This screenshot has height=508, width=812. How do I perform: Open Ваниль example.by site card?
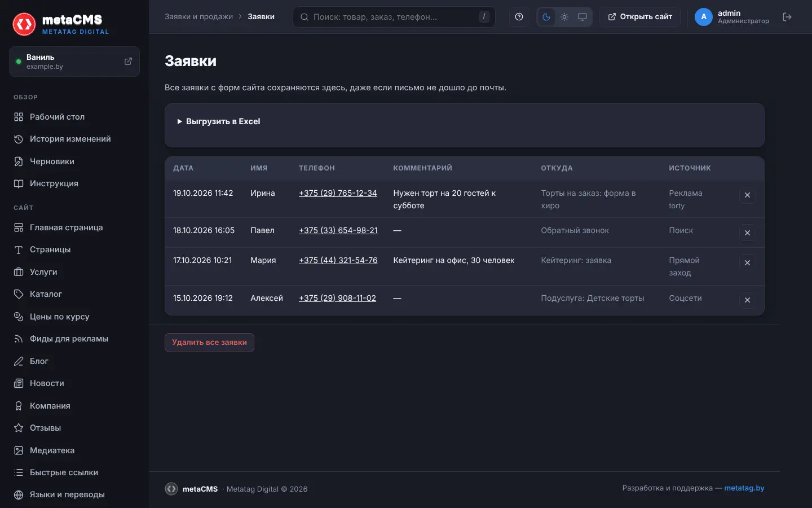click(x=74, y=62)
